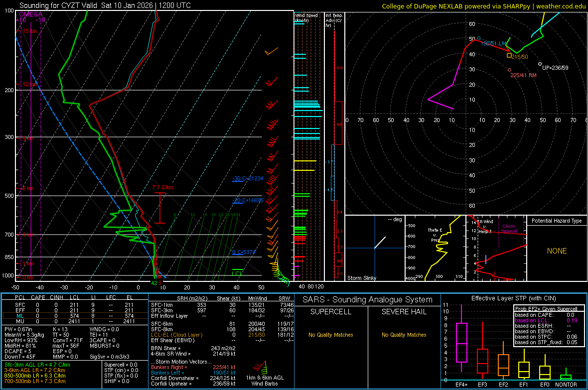This screenshot has width=588, height=390.
Task: Click the Sfc-3km AGL LR = 4.7 C/km line
Action: point(37,365)
